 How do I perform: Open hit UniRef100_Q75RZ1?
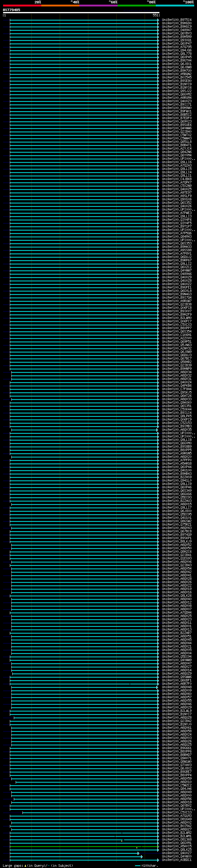[176, 524]
